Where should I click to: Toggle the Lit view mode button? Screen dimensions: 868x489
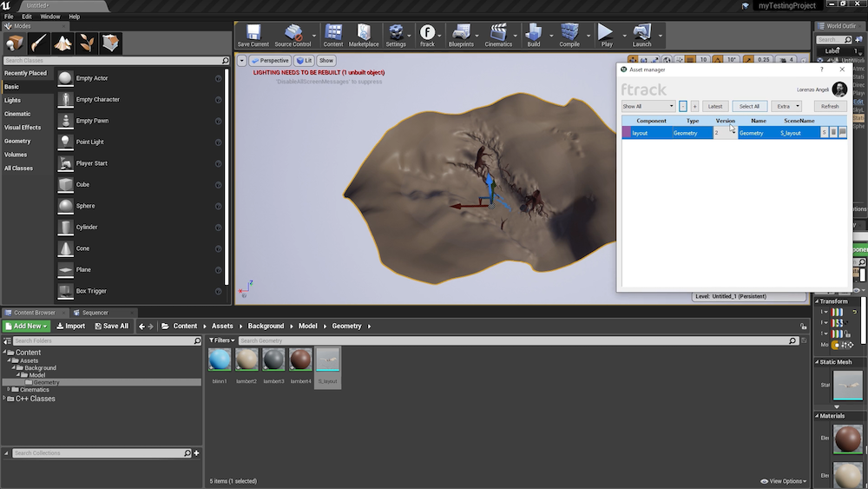[x=304, y=60]
